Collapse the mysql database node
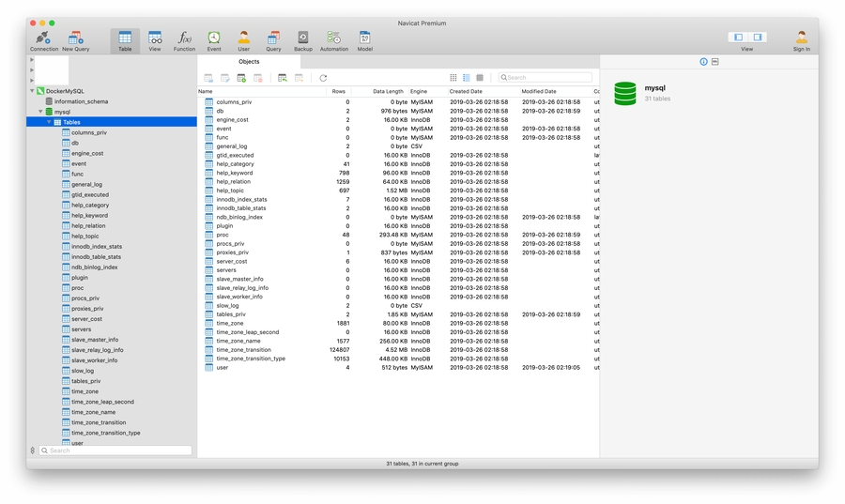Image resolution: width=845 pixels, height=504 pixels. 40,112
